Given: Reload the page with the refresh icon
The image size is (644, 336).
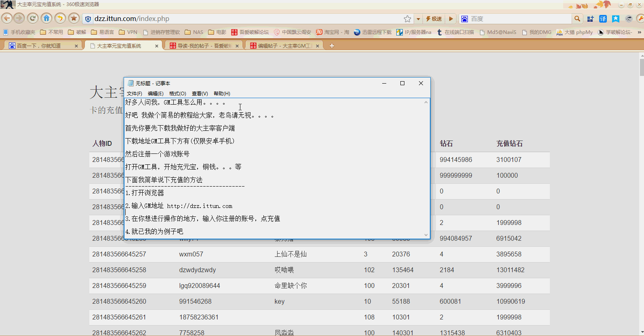Looking at the screenshot, I should (33, 18).
